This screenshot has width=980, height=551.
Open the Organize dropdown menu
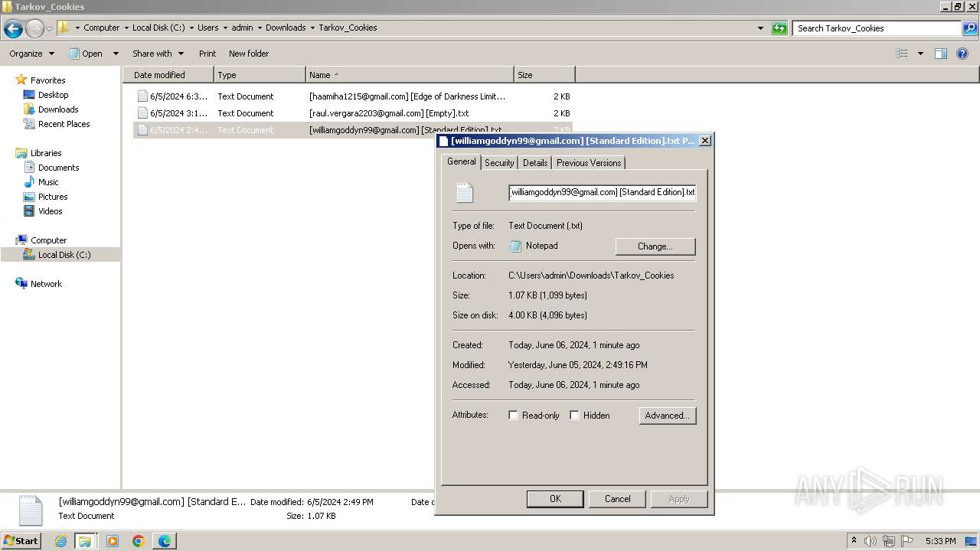[32, 54]
